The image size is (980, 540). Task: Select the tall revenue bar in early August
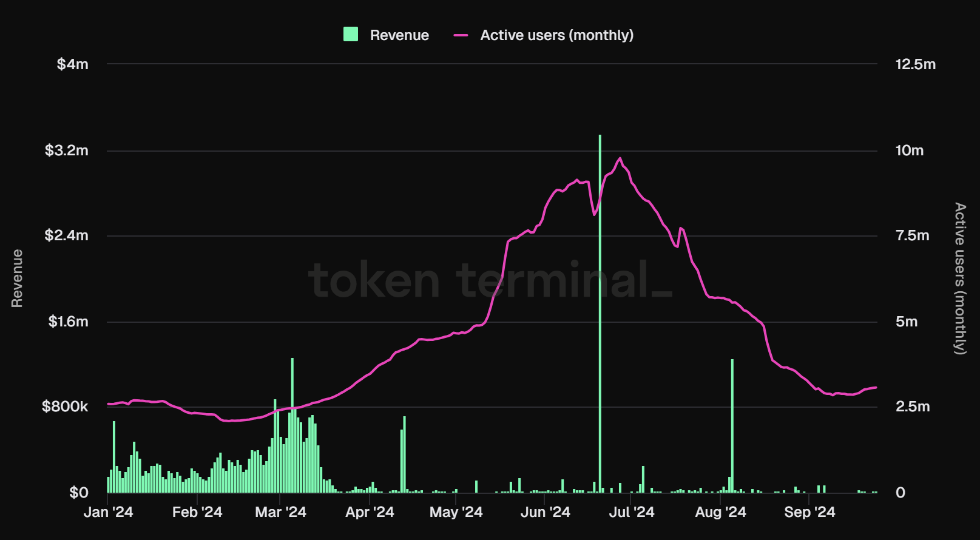click(732, 425)
